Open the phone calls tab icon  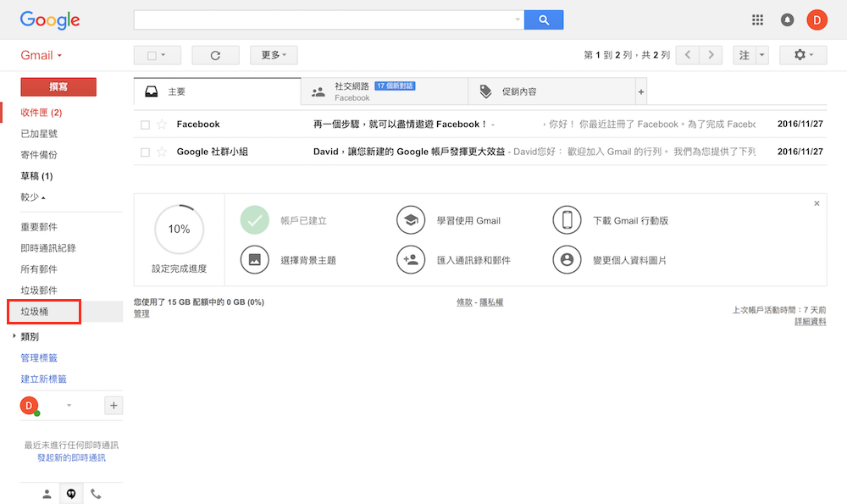[96, 494]
